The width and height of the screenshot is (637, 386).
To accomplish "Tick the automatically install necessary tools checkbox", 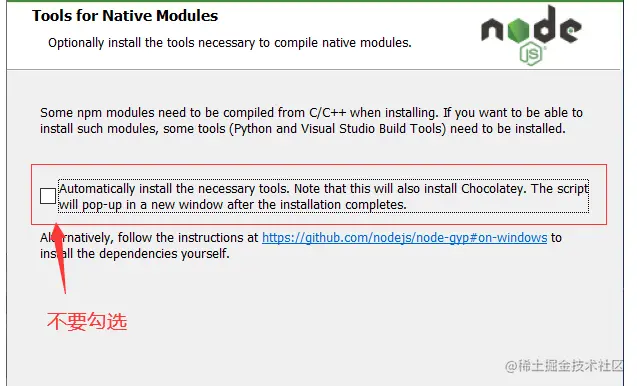I will (x=48, y=196).
